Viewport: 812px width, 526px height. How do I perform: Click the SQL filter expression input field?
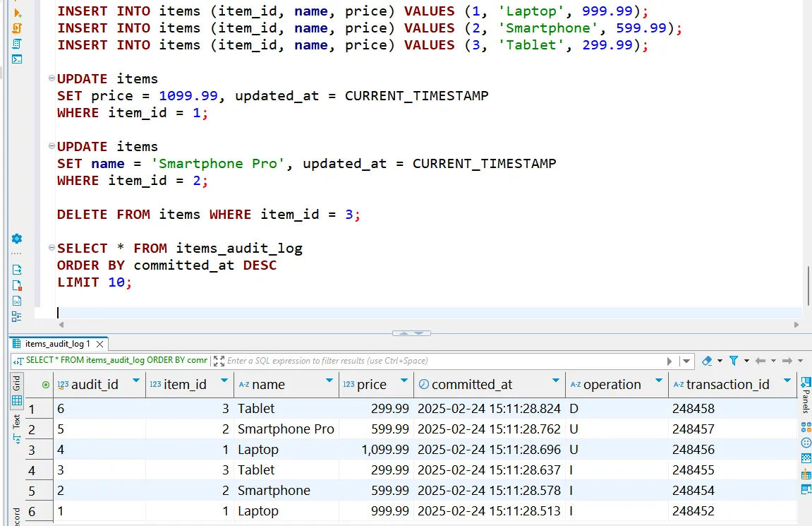click(x=445, y=361)
